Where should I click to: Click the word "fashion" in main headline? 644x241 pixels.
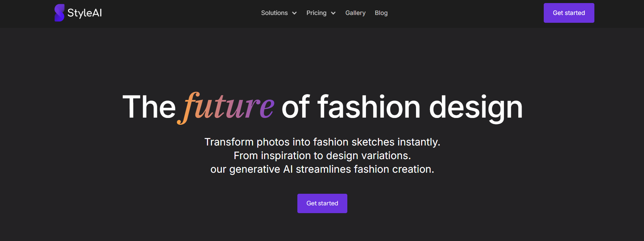[369, 107]
